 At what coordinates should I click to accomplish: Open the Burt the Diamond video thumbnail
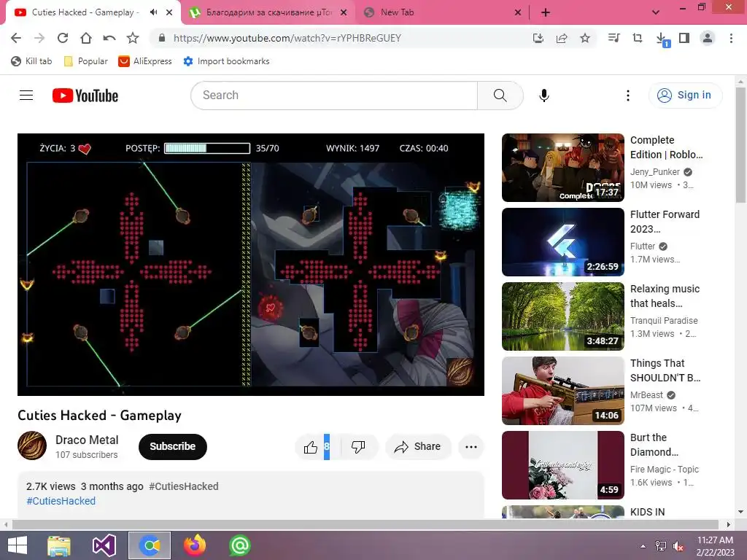point(562,464)
